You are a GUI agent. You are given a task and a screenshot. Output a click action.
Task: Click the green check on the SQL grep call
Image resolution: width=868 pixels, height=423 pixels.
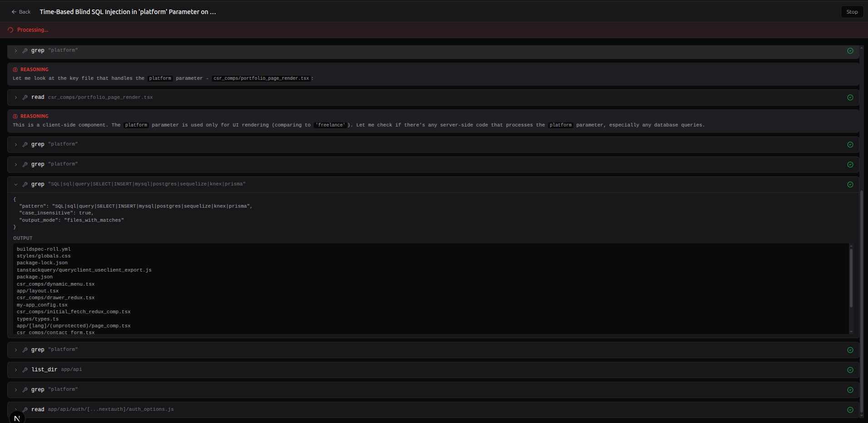click(x=850, y=185)
